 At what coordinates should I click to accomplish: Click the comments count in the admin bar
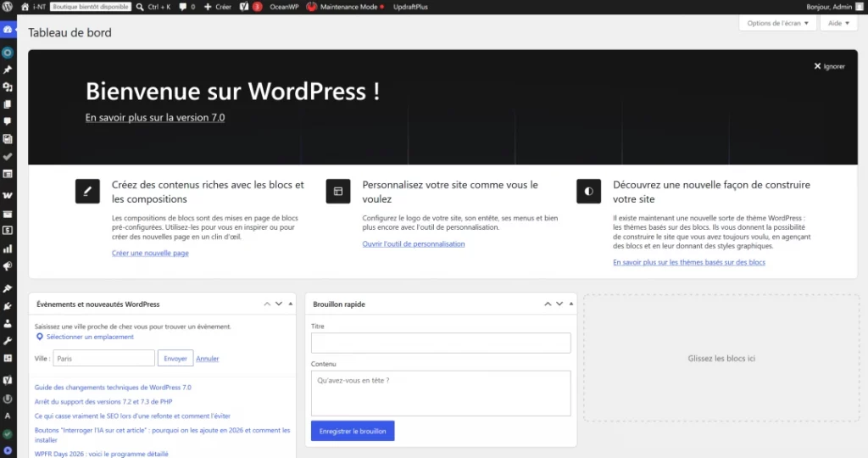coord(187,7)
